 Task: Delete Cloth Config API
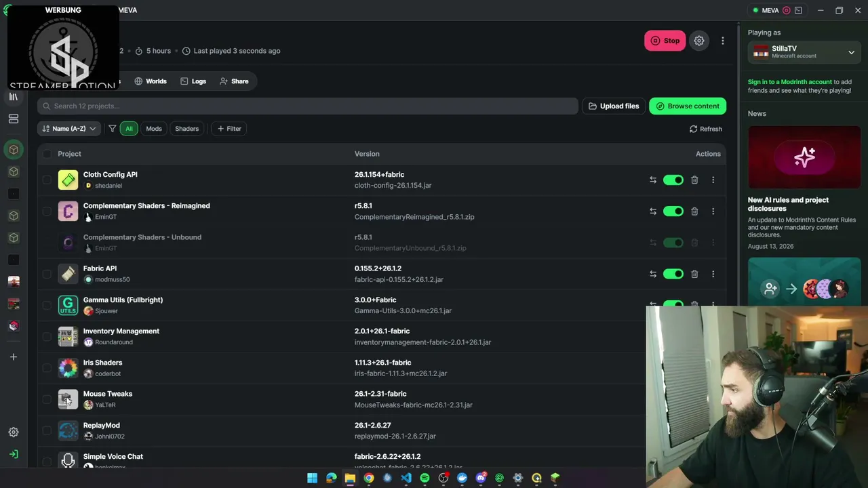tap(694, 180)
